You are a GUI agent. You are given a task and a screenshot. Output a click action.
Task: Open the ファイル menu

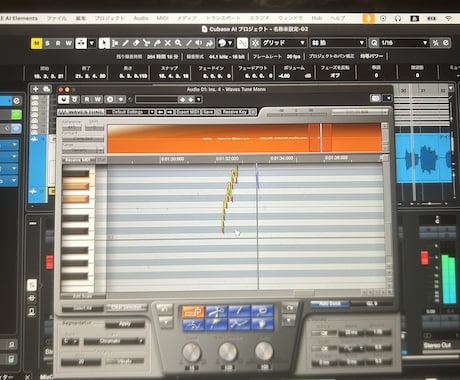(x=57, y=18)
